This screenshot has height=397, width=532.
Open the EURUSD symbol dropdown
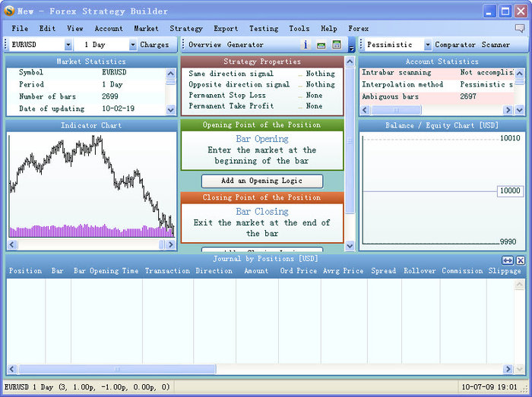pyautogui.click(x=68, y=44)
